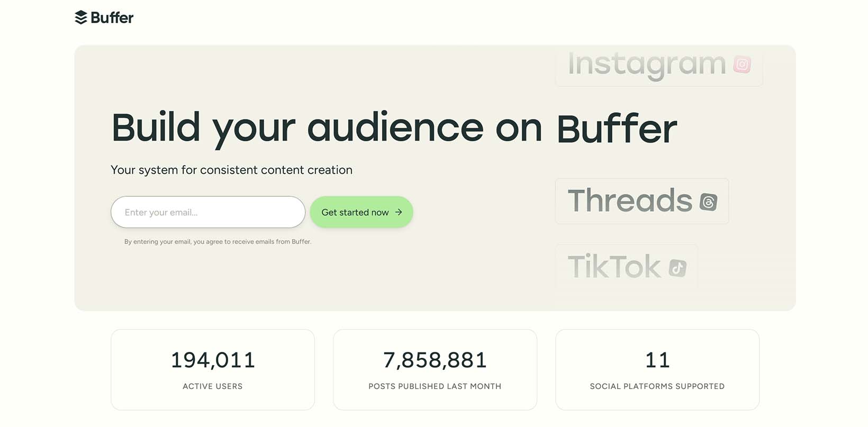868x427 pixels.
Task: Click the Buffer wordmark in the header
Action: click(112, 17)
